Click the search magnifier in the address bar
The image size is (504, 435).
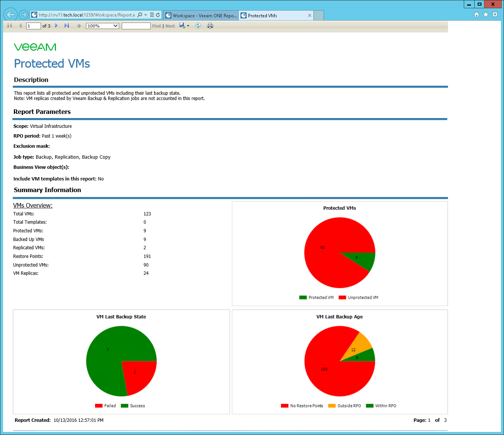coord(139,15)
